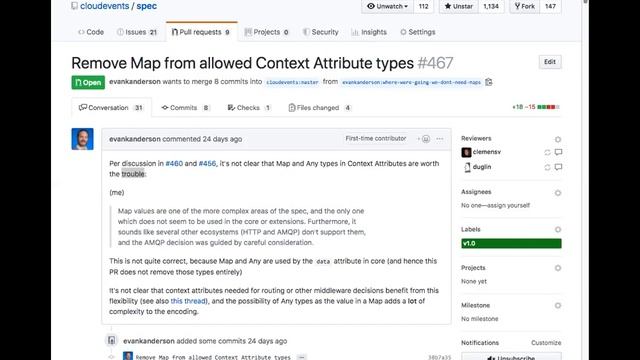640x360 pixels.
Task: Click the 24 days ago comment timestamp
Action: pos(222,139)
